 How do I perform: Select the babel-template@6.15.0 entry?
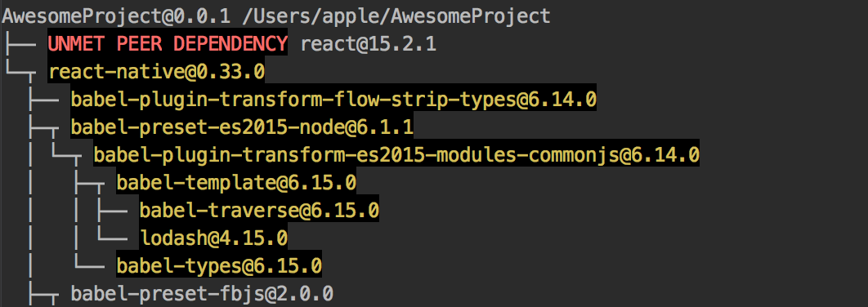tap(236, 183)
